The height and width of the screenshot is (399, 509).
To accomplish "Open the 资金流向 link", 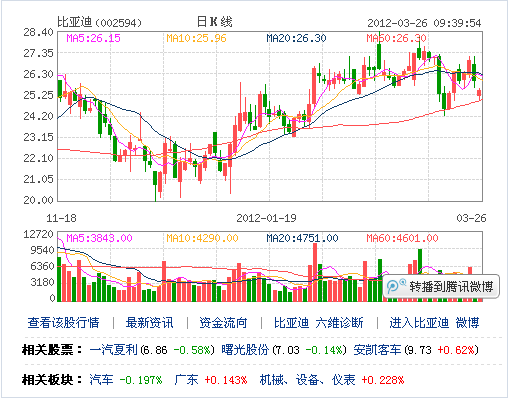I will pos(223,323).
